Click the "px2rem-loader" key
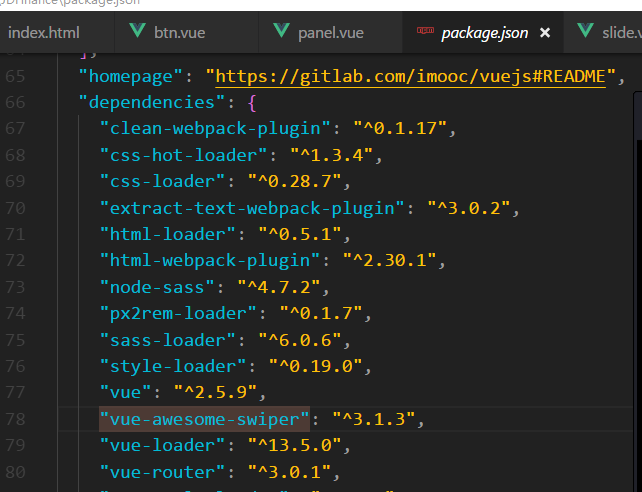The image size is (642, 492). pos(178,314)
